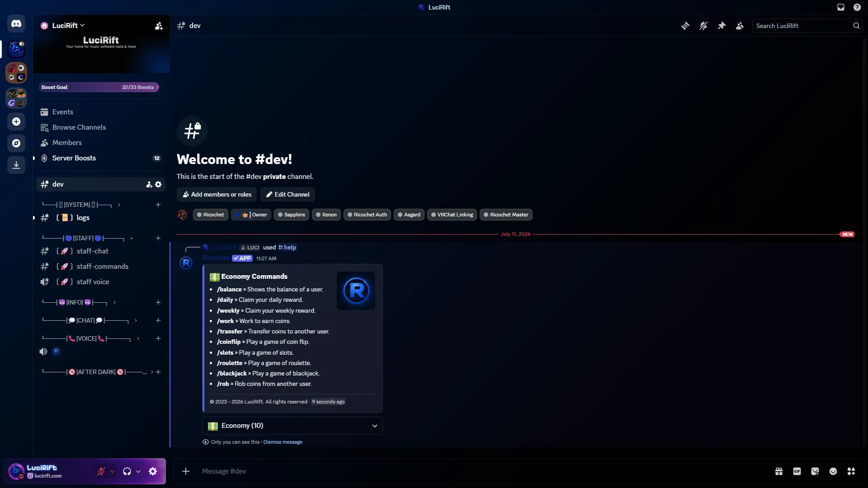Open Server Boosts
The image size is (868, 488).
tap(101, 158)
